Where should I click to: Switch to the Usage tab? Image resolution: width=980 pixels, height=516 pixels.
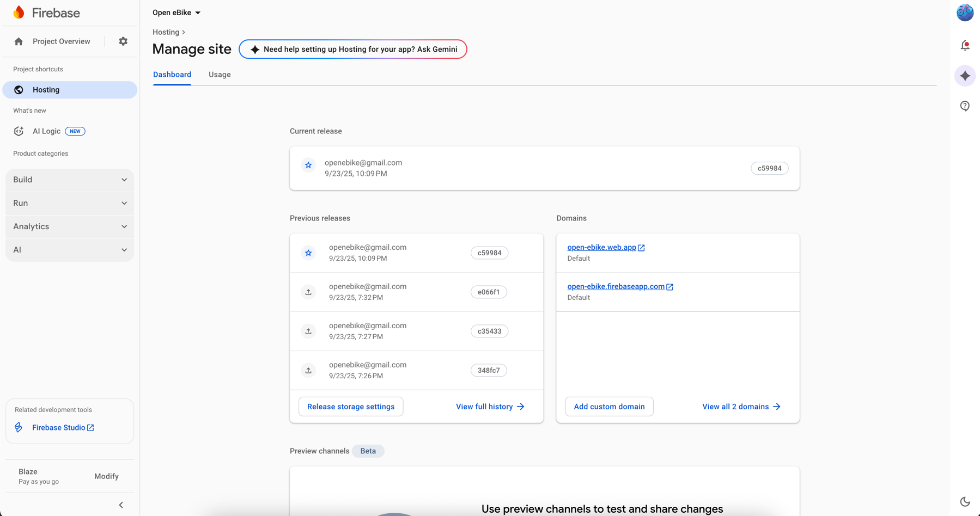[220, 75]
